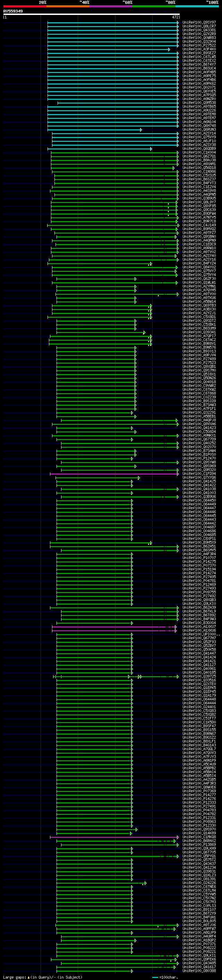Select the label UniRef100_Q7XYQ6
This screenshot has height=980, width=222.
click(x=199, y=478)
